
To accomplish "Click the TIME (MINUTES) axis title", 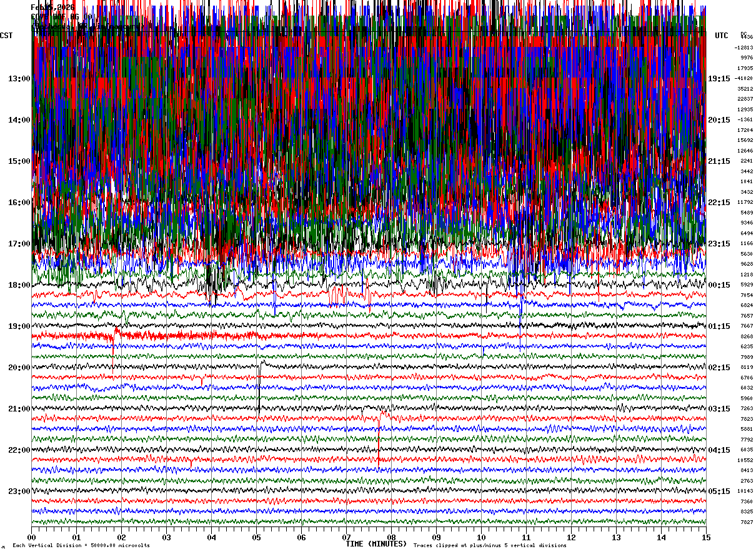I will click(x=376, y=544).
